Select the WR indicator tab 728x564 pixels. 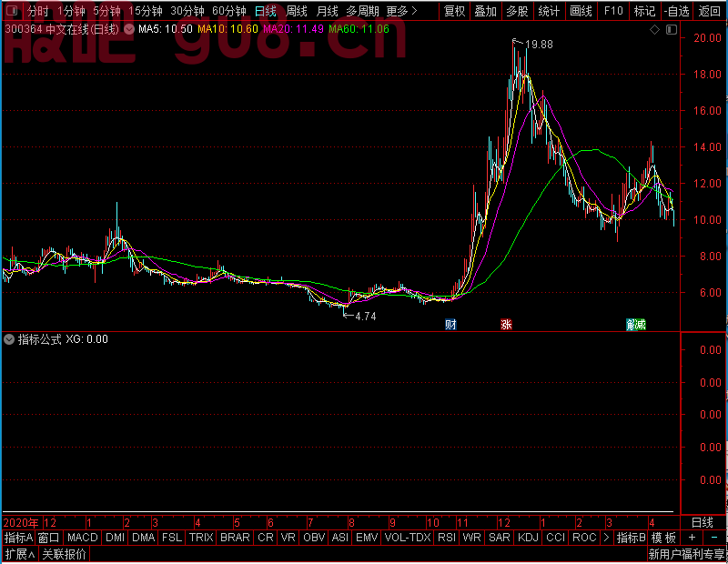click(x=471, y=538)
